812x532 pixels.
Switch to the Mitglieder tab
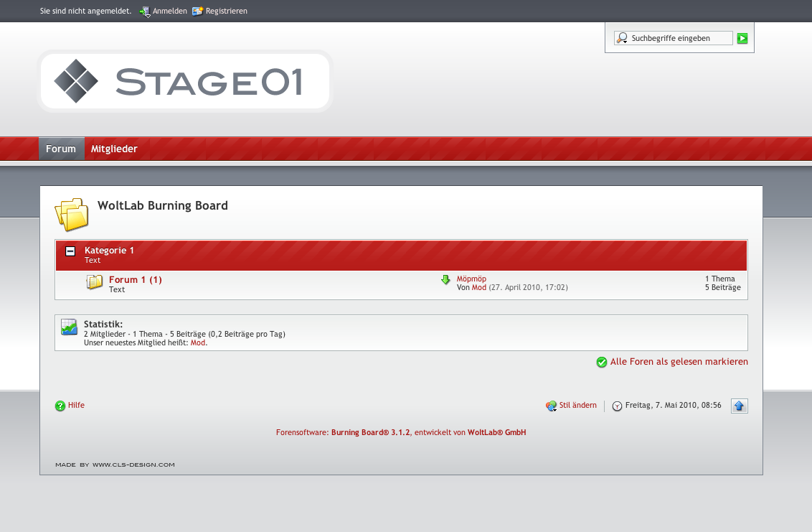pos(114,149)
